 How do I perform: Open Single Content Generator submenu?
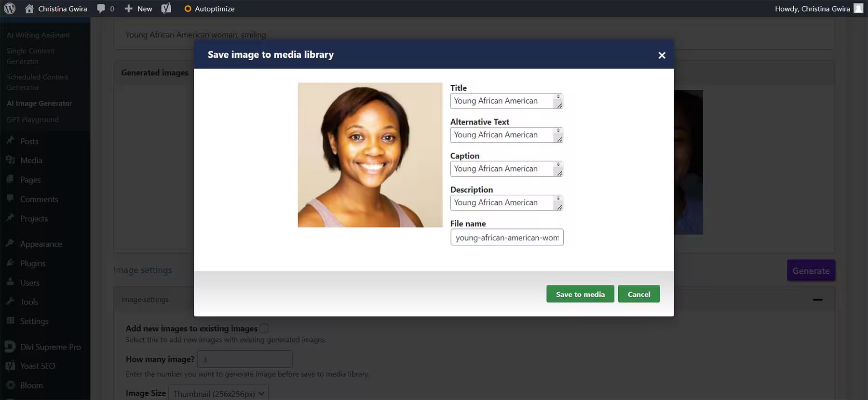click(30, 56)
